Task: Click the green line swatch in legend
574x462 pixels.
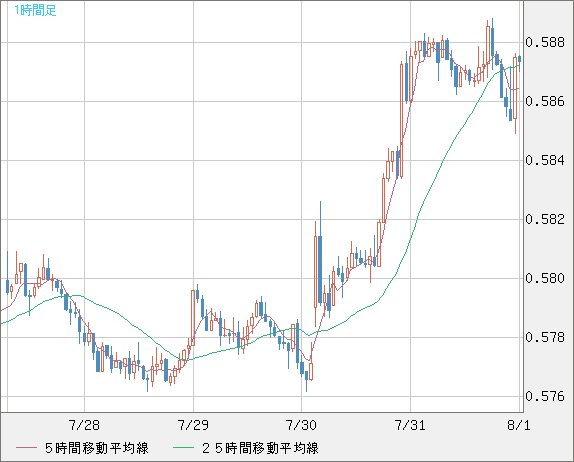Action: coord(183,448)
